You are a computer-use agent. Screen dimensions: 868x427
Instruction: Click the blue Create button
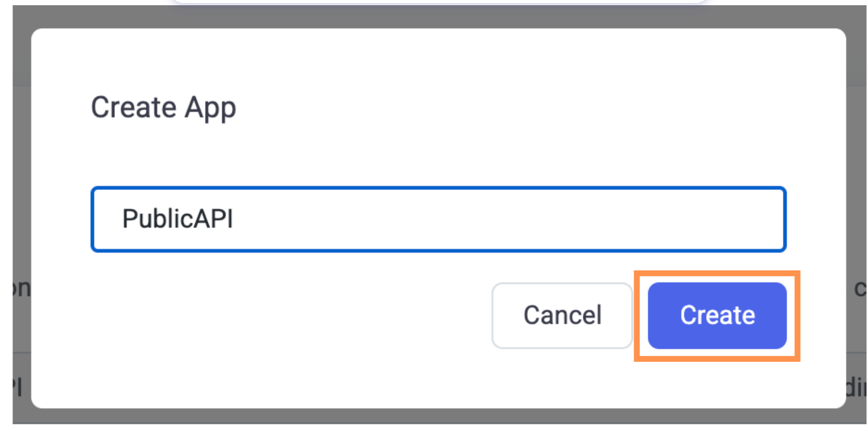tap(717, 315)
